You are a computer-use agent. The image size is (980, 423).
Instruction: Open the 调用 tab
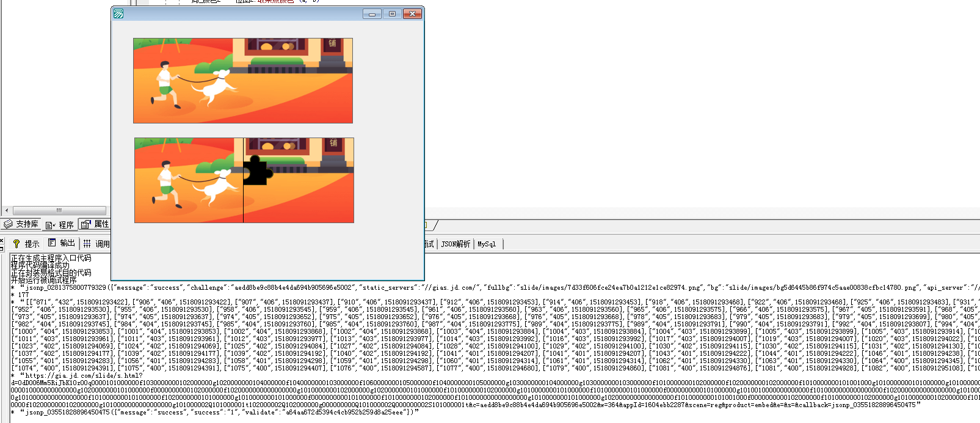coord(97,244)
